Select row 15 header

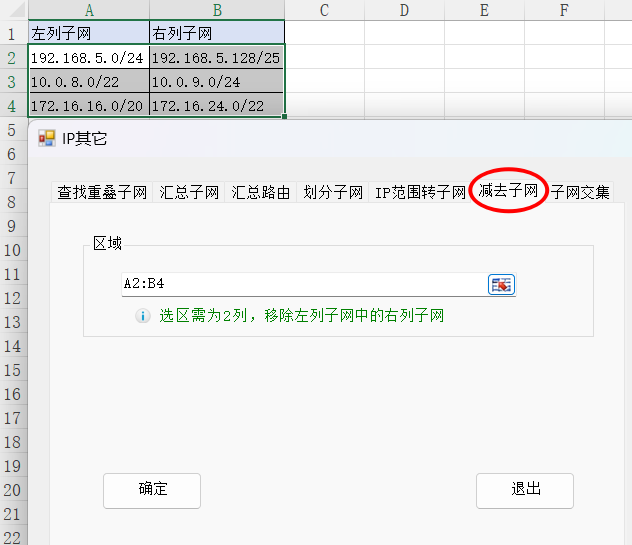[x=13, y=370]
